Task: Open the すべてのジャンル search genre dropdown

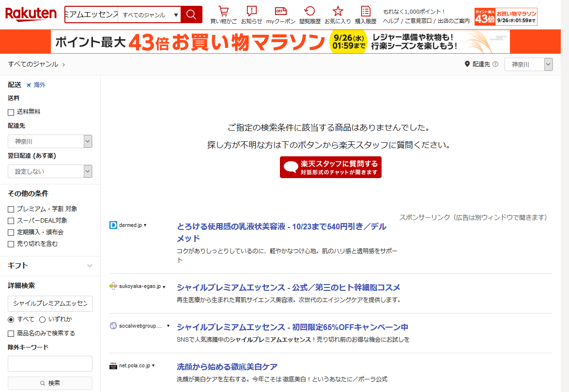Action: pos(150,15)
